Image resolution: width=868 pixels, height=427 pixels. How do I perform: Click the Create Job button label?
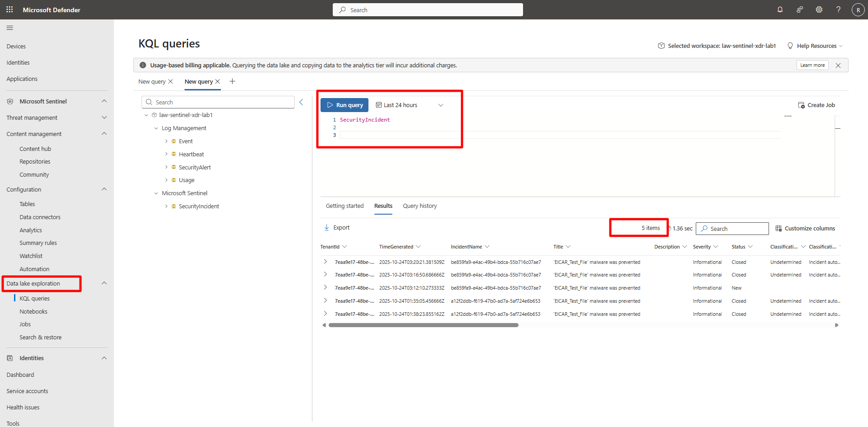coord(821,105)
